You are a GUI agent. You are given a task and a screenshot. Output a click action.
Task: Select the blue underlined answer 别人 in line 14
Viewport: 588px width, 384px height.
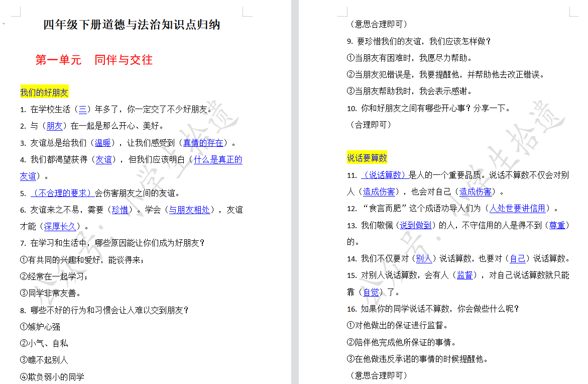pyautogui.click(x=424, y=259)
